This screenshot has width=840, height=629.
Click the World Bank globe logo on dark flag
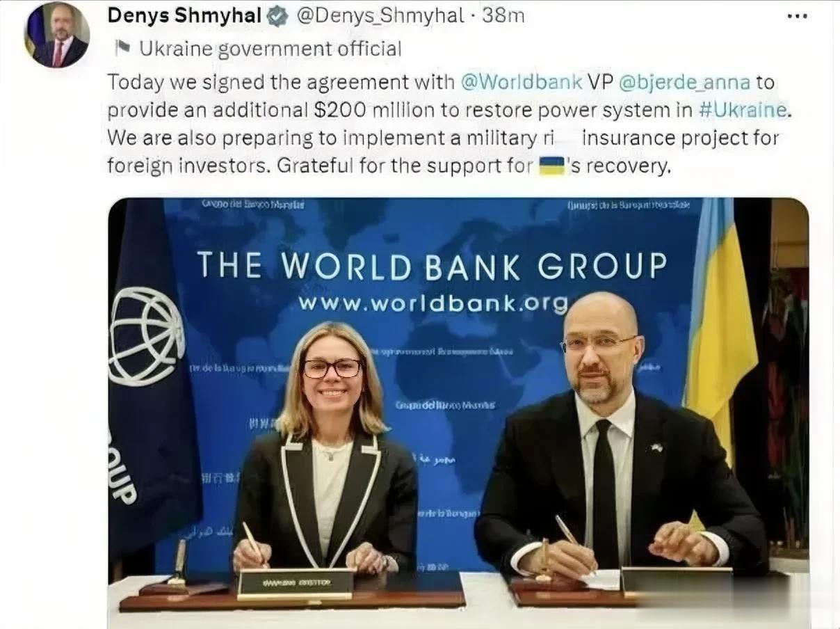147,337
